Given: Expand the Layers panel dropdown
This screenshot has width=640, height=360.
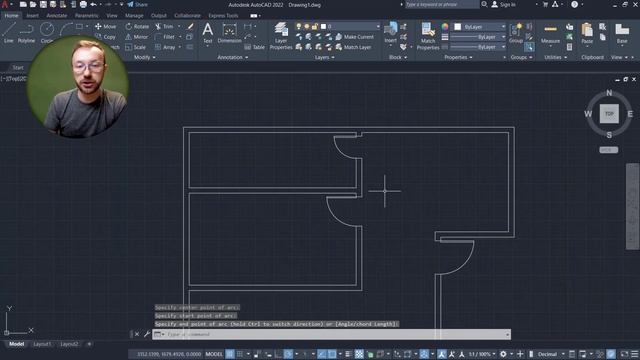Looking at the screenshot, I should pyautogui.click(x=324, y=58).
